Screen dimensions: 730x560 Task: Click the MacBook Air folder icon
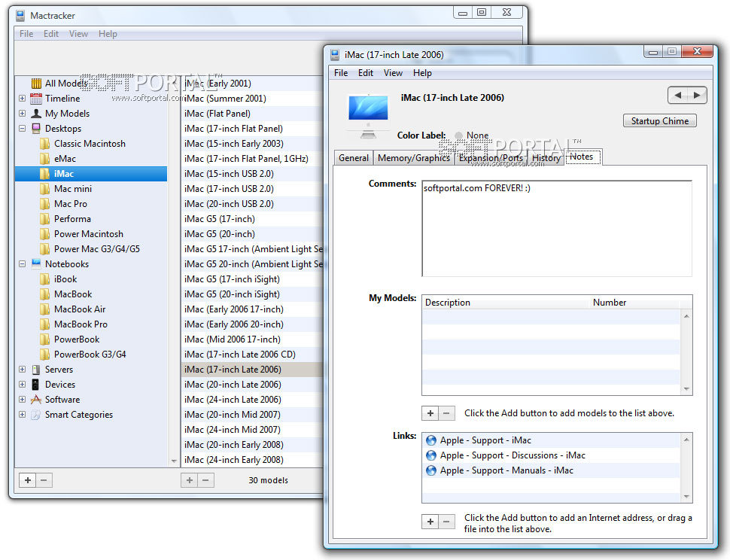(x=44, y=309)
